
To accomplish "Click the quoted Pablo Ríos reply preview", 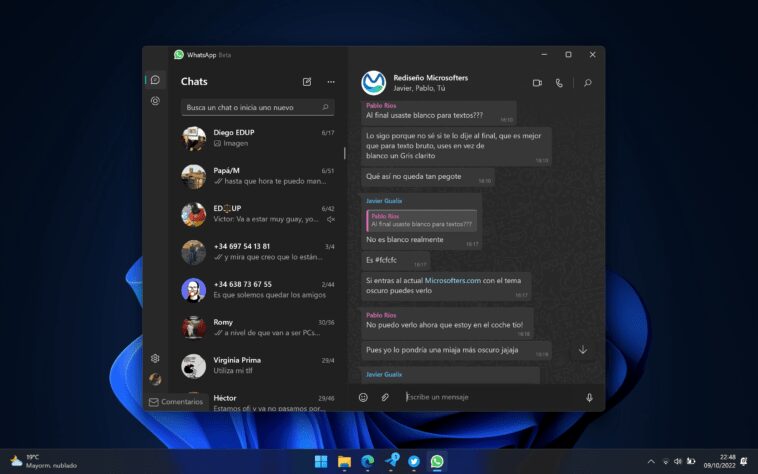I will click(x=422, y=220).
